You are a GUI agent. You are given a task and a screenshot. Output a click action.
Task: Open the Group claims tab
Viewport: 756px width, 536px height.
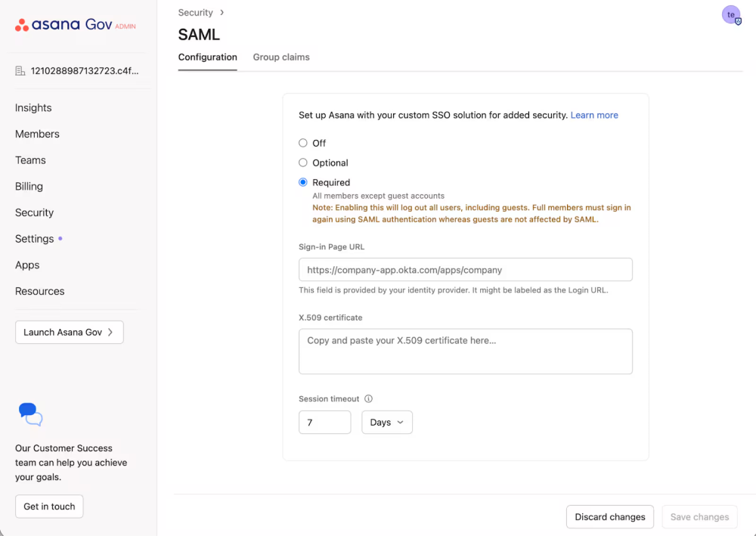point(281,57)
